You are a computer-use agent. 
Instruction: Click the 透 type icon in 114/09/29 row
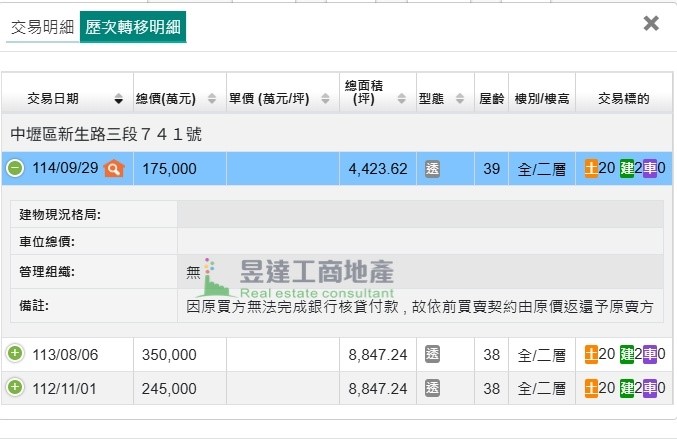[432, 169]
